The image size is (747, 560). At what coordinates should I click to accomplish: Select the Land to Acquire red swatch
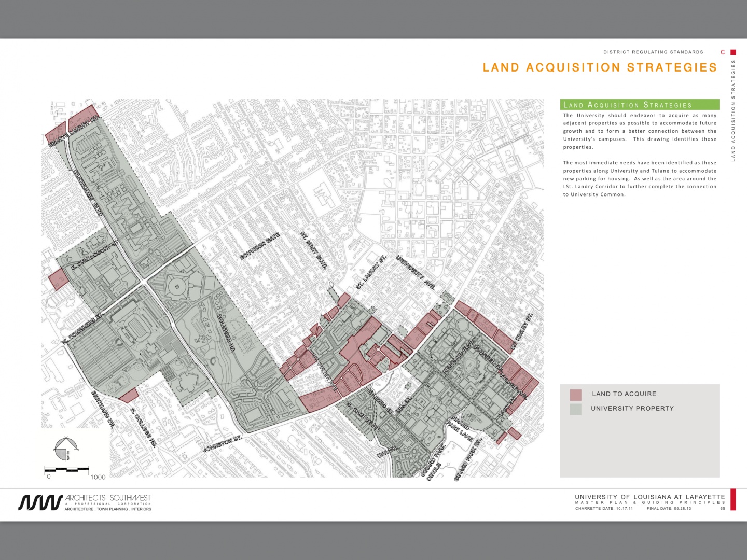[575, 395]
